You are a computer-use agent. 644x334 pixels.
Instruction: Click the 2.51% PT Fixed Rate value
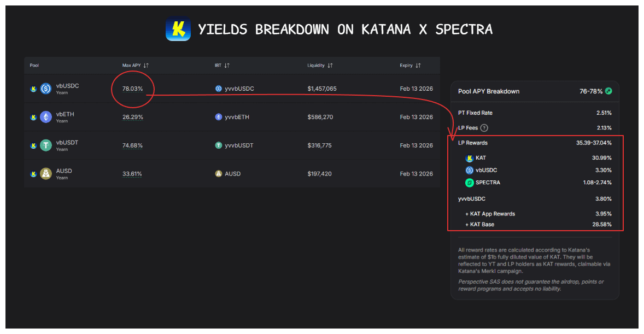point(604,113)
